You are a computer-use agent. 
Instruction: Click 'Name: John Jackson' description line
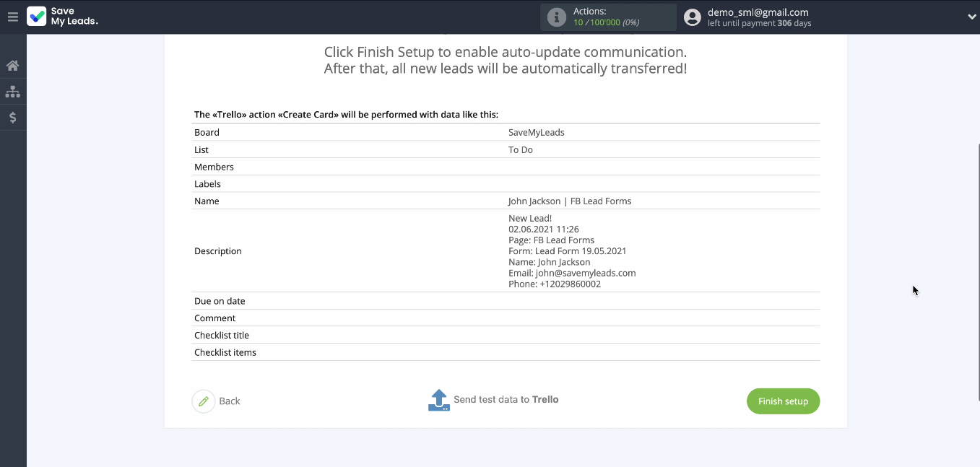tap(550, 262)
